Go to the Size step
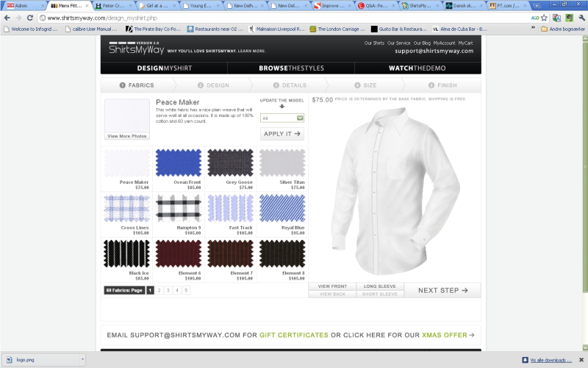588x368 pixels. (x=365, y=85)
